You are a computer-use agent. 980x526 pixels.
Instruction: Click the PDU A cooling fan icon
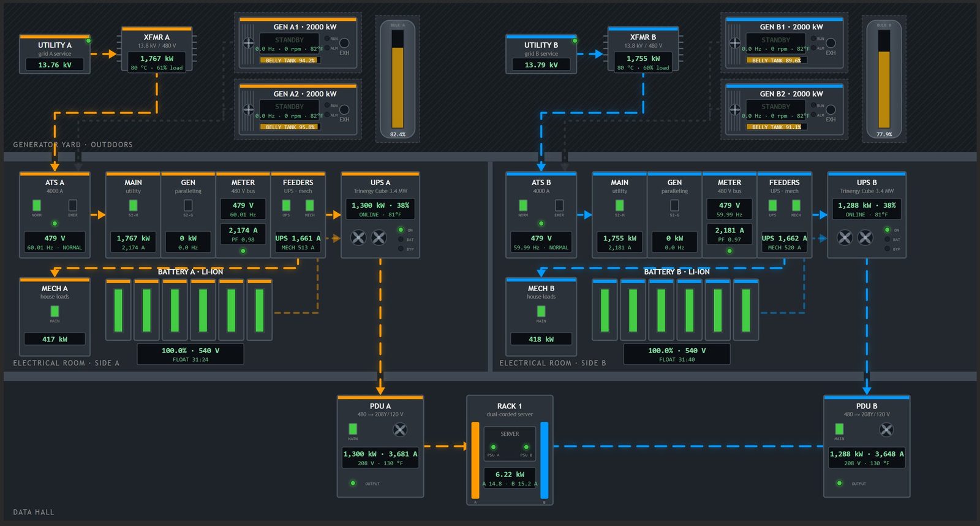[x=400, y=430]
